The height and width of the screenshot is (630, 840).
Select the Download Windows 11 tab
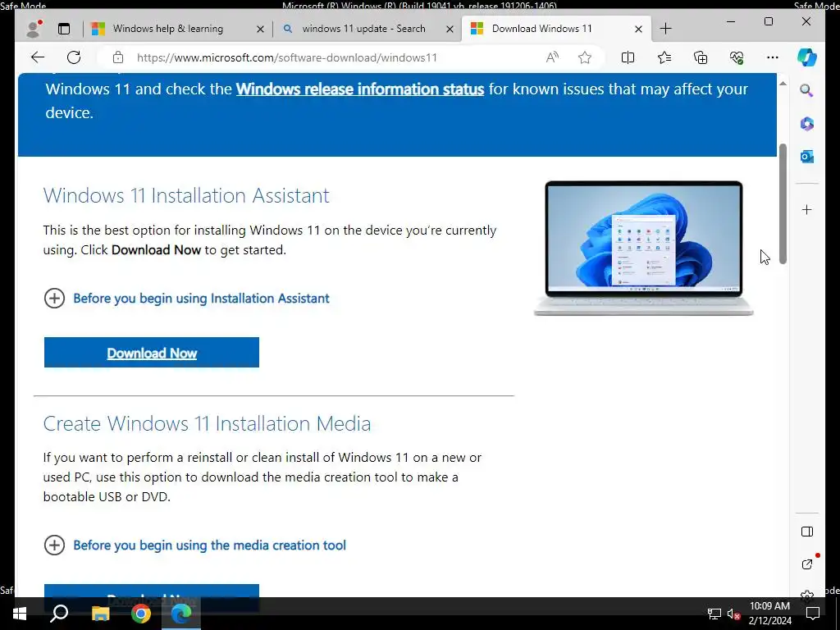(541, 29)
